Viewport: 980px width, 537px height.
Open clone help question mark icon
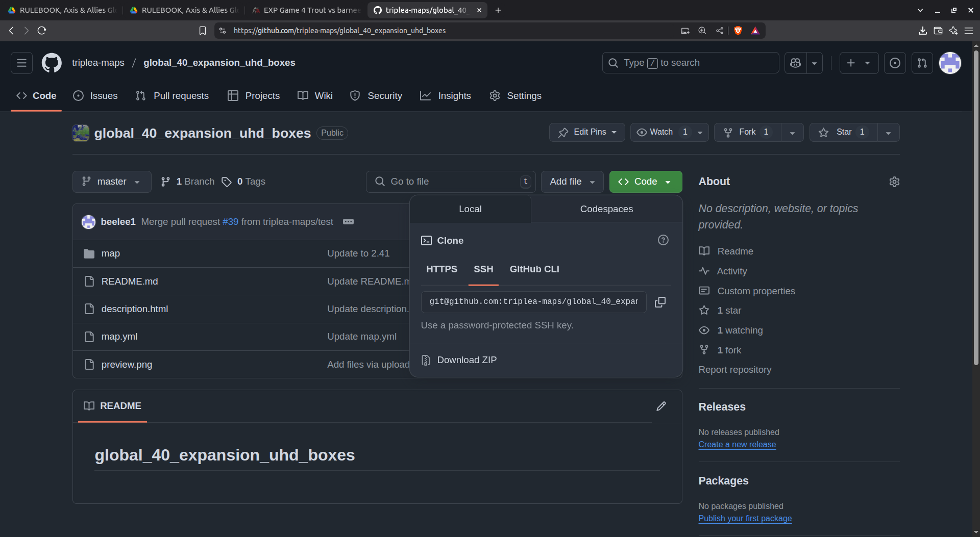[663, 240]
